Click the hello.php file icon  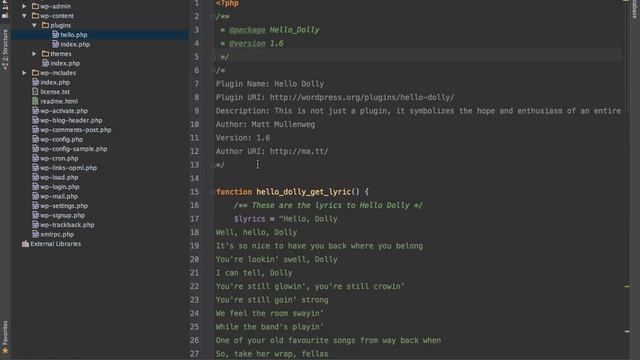(56, 35)
